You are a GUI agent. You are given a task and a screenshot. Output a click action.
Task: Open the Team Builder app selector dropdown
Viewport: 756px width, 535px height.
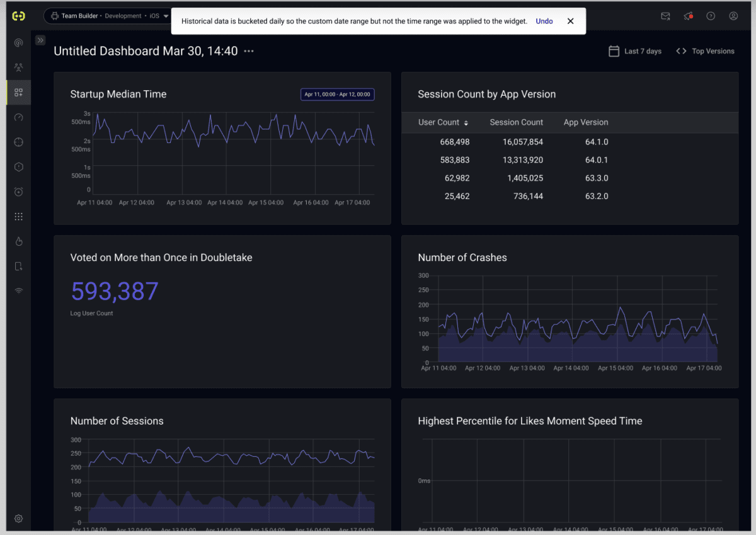(108, 16)
